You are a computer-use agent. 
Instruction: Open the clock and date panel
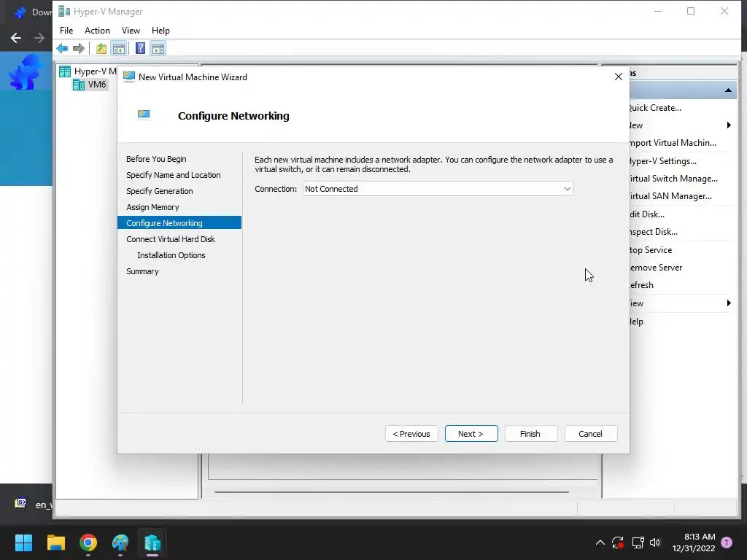[694, 542]
